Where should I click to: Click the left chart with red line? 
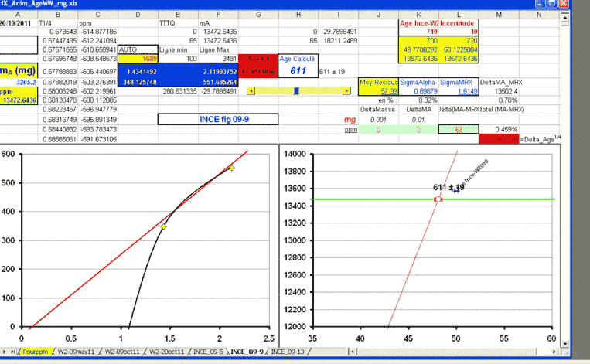pos(138,244)
